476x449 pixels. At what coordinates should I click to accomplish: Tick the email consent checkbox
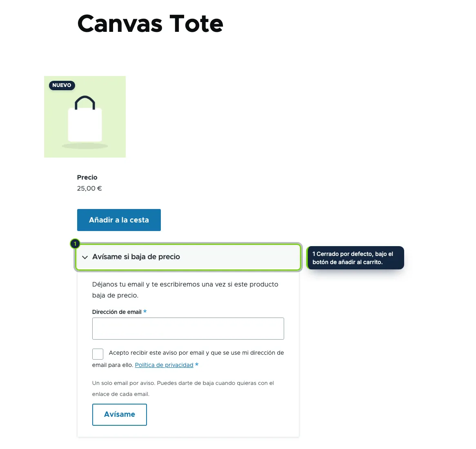[98, 354]
